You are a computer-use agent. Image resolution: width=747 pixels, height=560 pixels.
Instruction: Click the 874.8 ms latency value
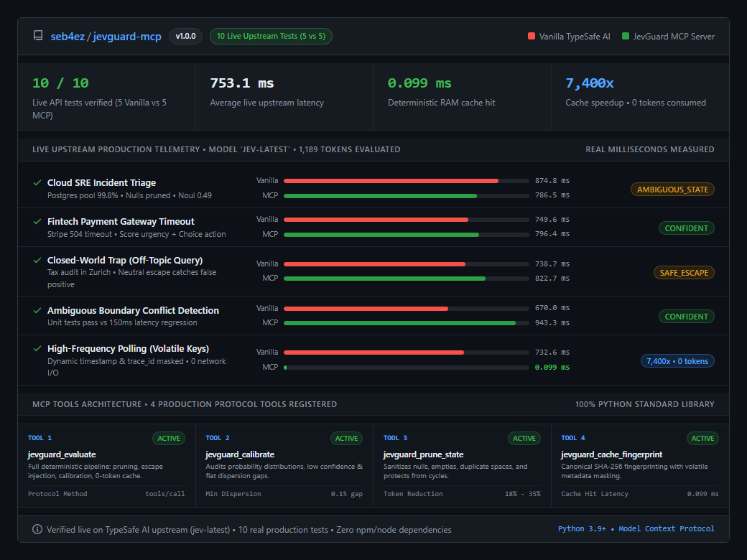pyautogui.click(x=552, y=180)
